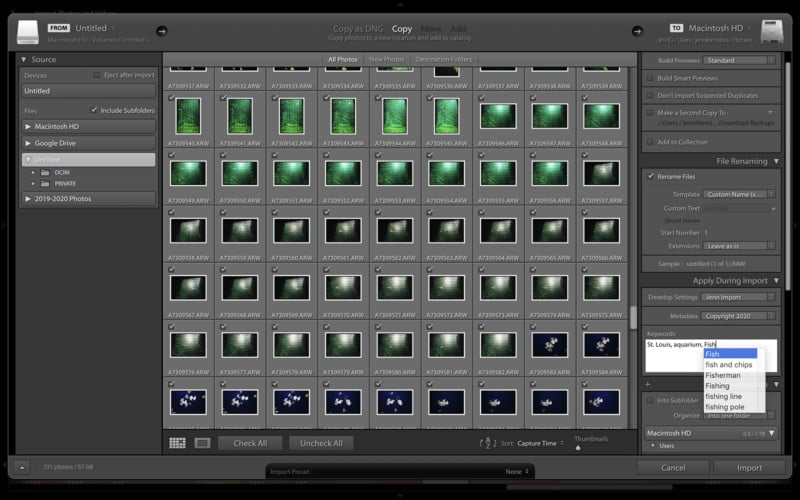Select the Copy as DNG import method
Screen dimensions: 800x500
(x=358, y=29)
